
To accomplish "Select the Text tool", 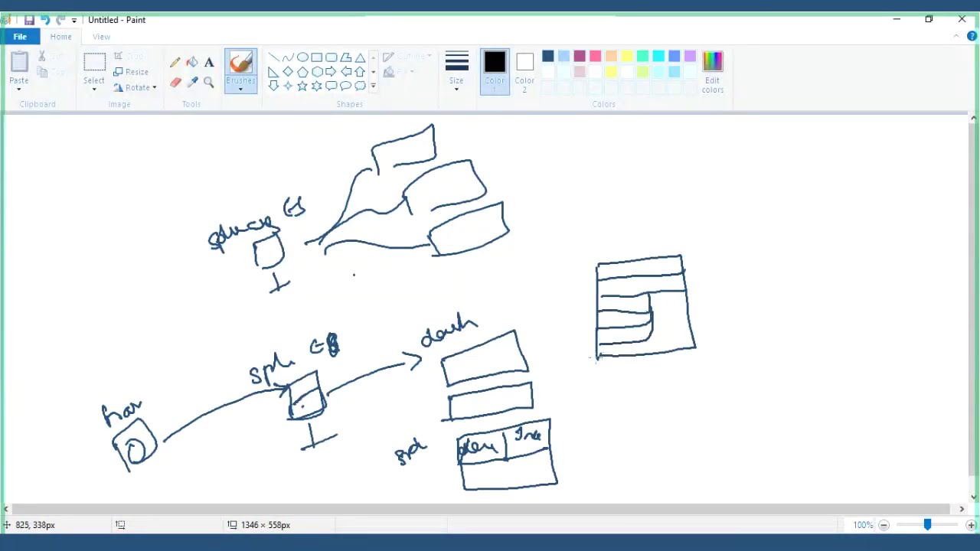I will [209, 63].
